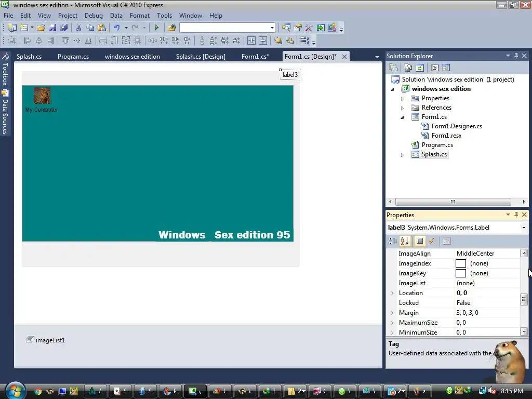Pin the Solution Explorer panel
The height and width of the screenshot is (399, 532).
tap(516, 56)
